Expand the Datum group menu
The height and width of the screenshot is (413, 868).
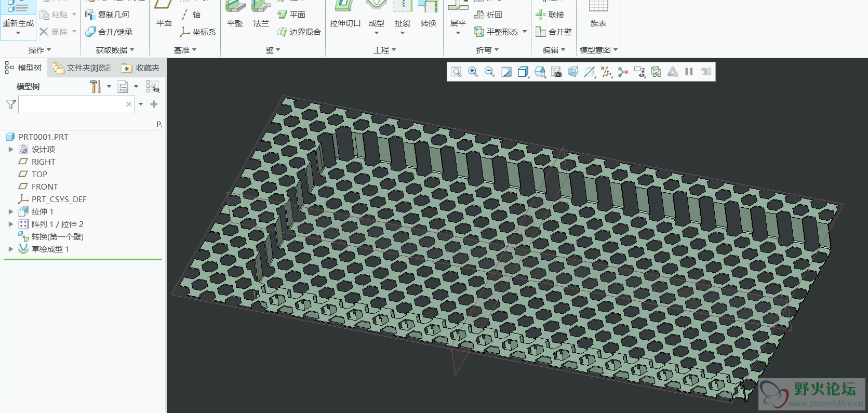tap(185, 50)
